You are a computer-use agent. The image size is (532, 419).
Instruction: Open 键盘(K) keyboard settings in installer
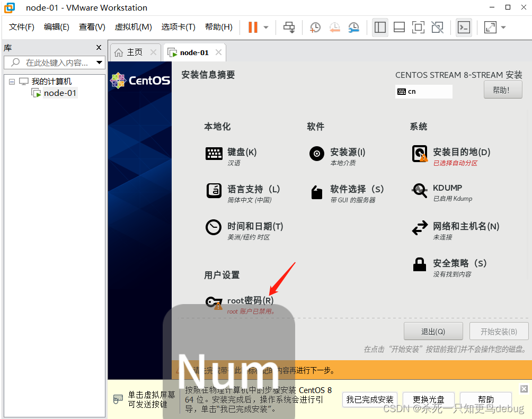241,152
